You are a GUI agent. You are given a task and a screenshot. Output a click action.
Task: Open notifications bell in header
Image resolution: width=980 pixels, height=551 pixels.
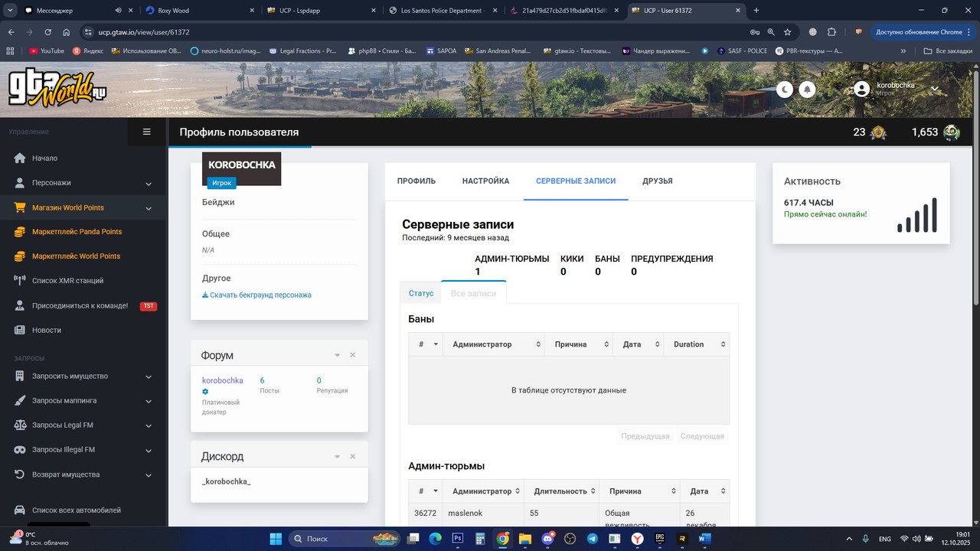[x=807, y=90]
